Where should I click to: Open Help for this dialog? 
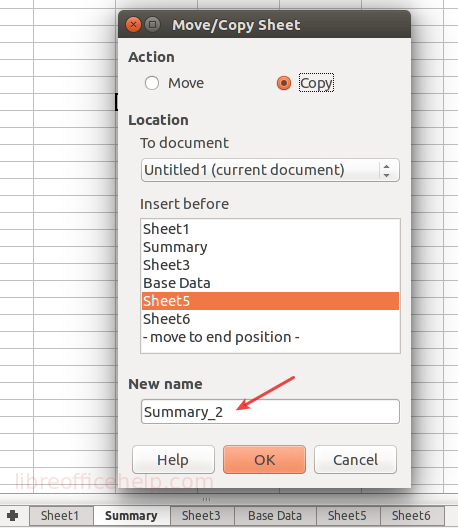coord(173,460)
